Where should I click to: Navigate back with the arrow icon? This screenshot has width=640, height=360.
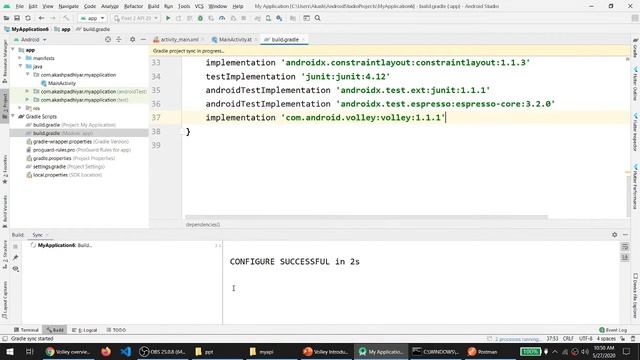(41, 18)
